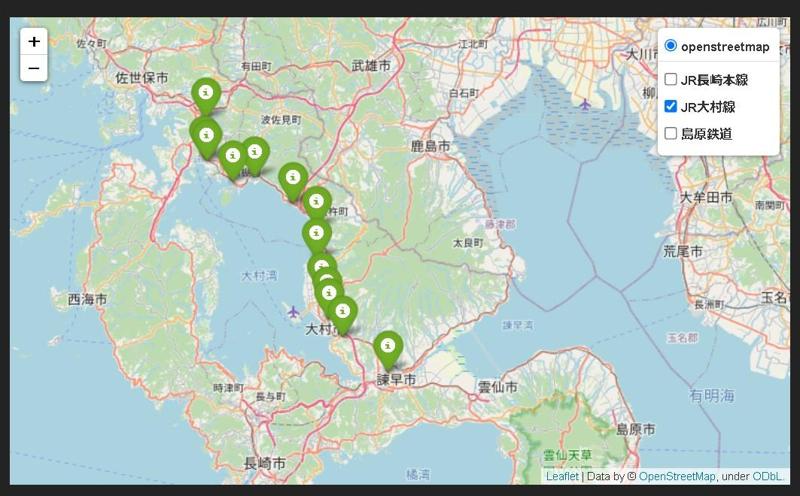Open the Leaflet attribution link
This screenshot has height=496, width=800.
pyautogui.click(x=562, y=476)
